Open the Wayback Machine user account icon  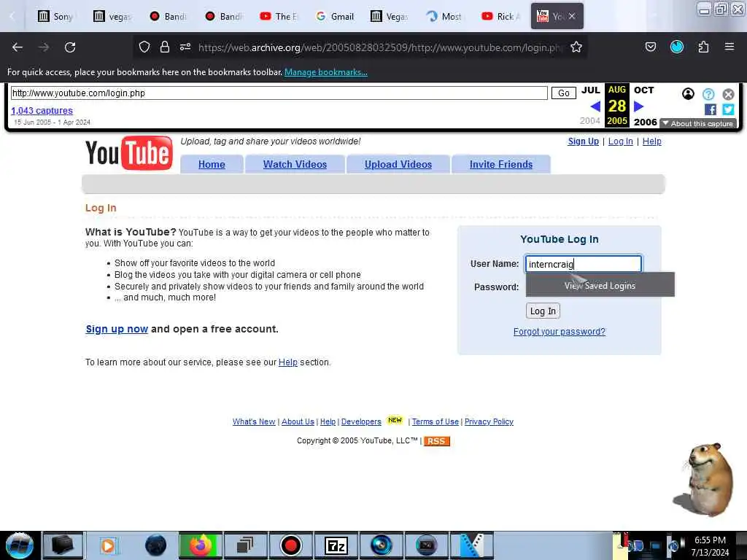click(x=688, y=94)
